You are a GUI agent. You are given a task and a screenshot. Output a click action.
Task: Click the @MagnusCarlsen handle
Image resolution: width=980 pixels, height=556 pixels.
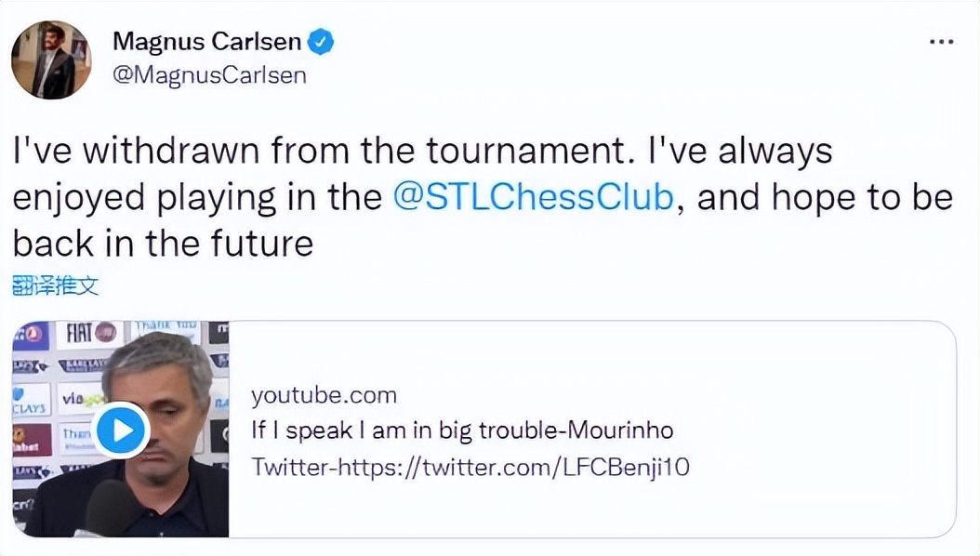pos(210,74)
